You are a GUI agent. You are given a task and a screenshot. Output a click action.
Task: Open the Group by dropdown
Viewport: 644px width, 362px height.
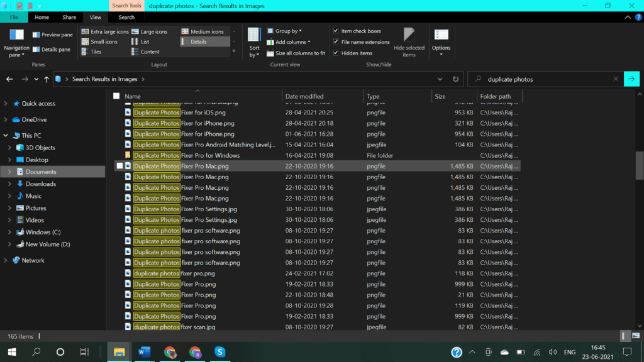tap(285, 31)
